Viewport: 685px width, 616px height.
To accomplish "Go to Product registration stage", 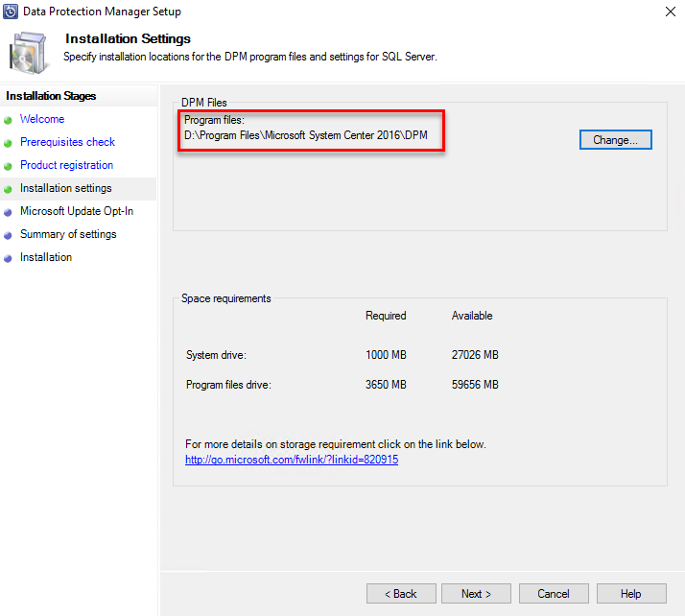I will pyautogui.click(x=66, y=165).
